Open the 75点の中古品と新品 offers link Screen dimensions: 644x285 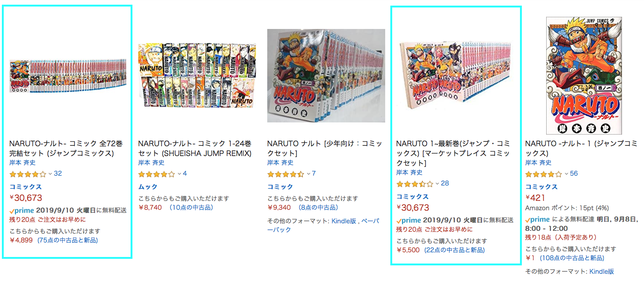click(x=68, y=241)
